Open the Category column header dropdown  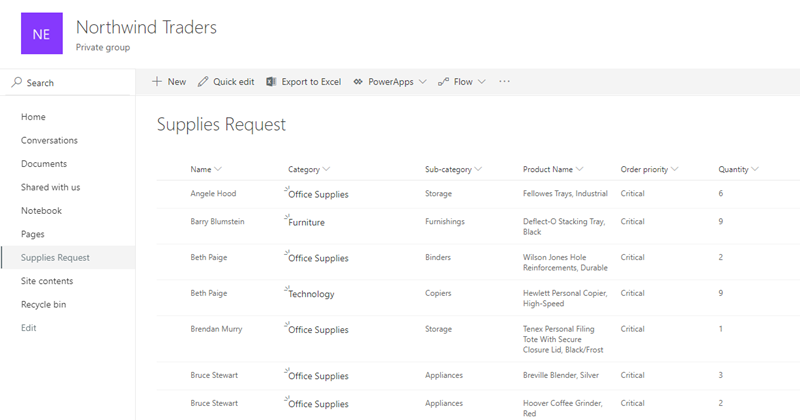pos(327,169)
